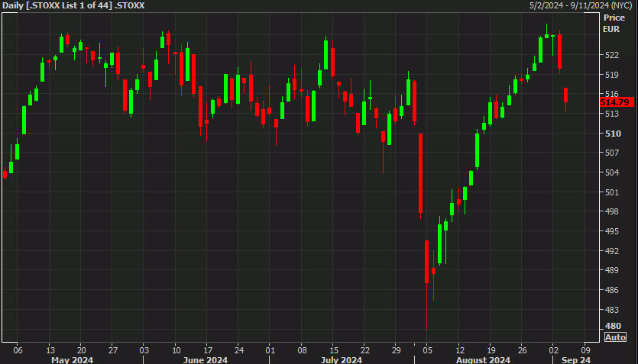Click the 480 price axis label

click(x=612, y=326)
